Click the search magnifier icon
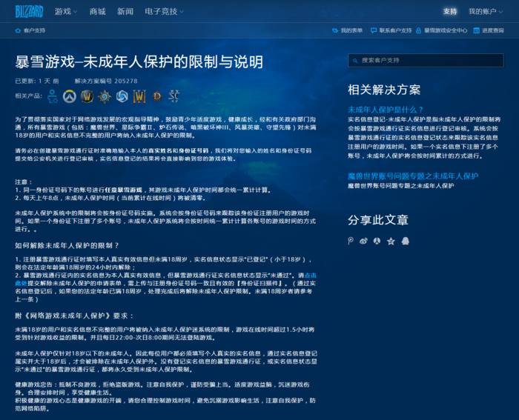The height and width of the screenshot is (420, 519). [x=355, y=61]
